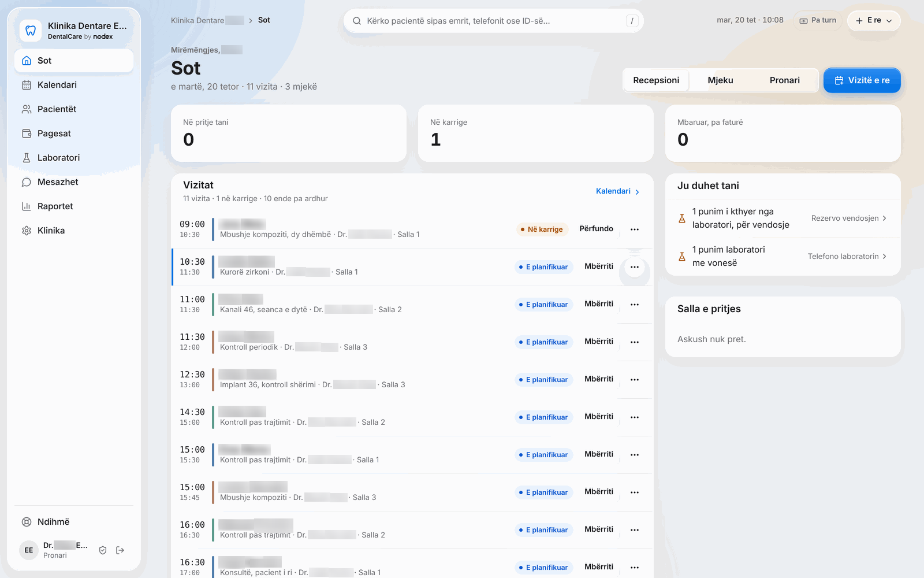The image size is (924, 578).
Task: Mark arrival Mbërriti for 10:30 visit
Action: tap(599, 266)
